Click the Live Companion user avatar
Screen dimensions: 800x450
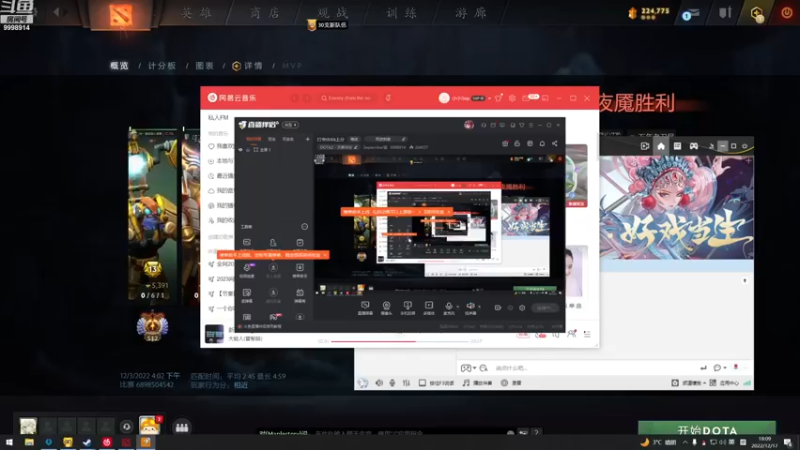point(469,124)
